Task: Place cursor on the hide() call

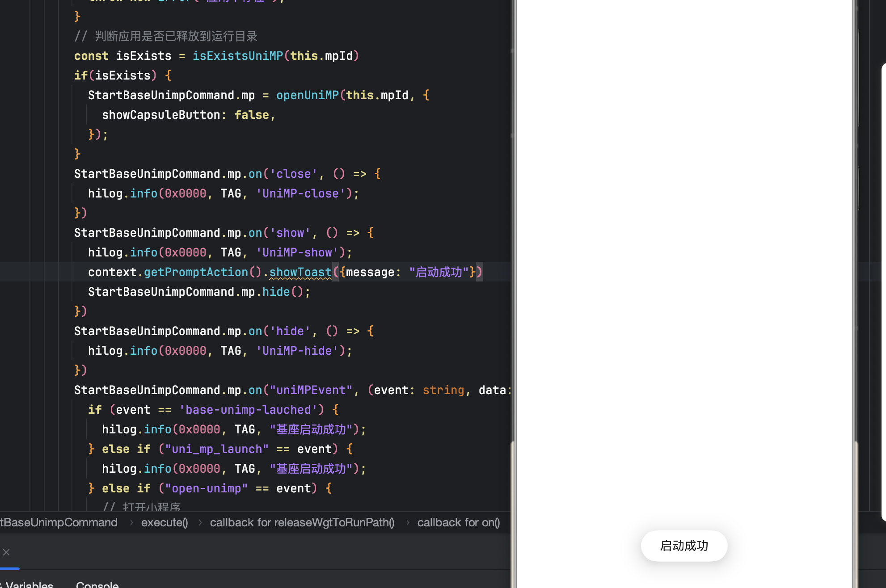Action: [276, 292]
